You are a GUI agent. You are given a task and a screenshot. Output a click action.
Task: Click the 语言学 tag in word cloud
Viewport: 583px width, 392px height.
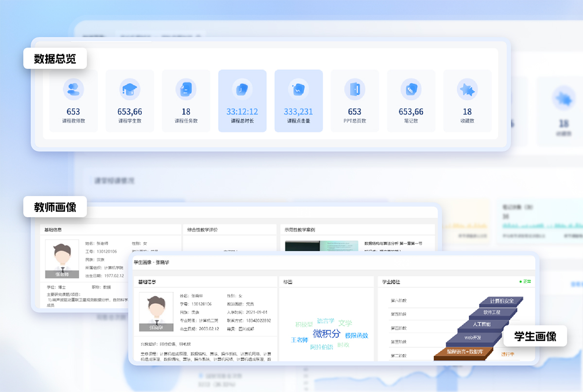coord(326,321)
